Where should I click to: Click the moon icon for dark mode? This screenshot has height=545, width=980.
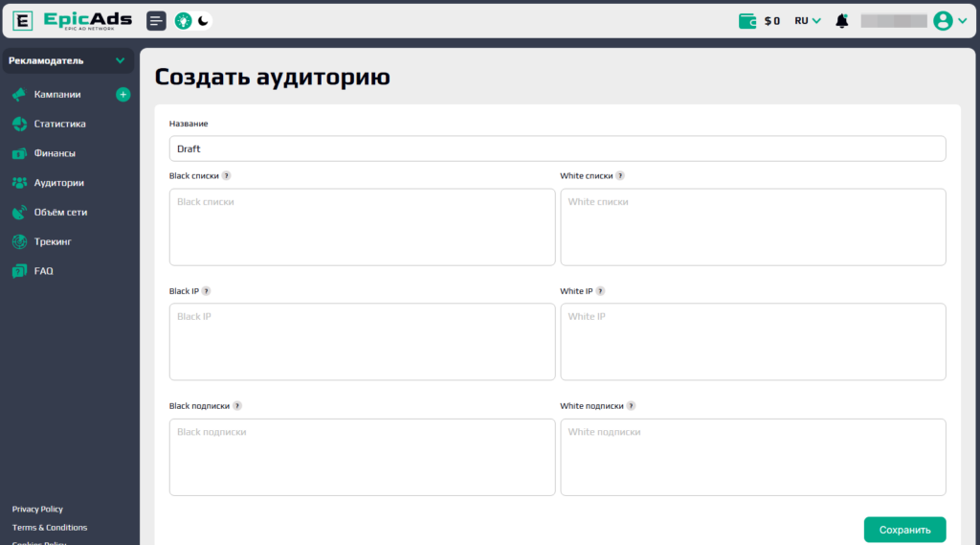coord(203,21)
